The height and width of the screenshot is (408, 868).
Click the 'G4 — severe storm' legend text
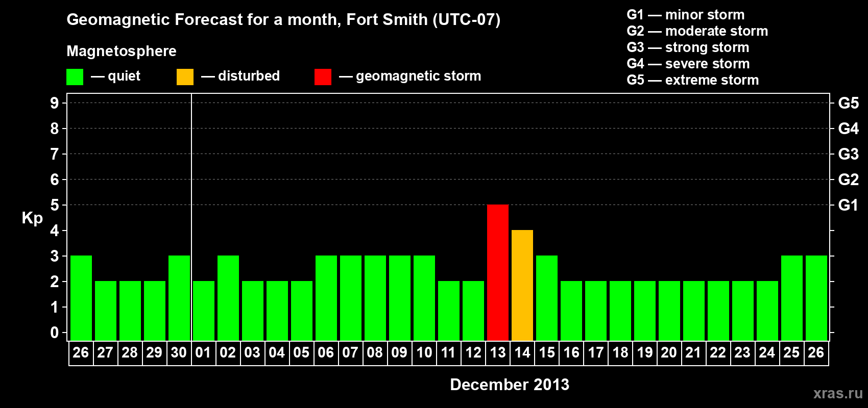[x=688, y=64]
